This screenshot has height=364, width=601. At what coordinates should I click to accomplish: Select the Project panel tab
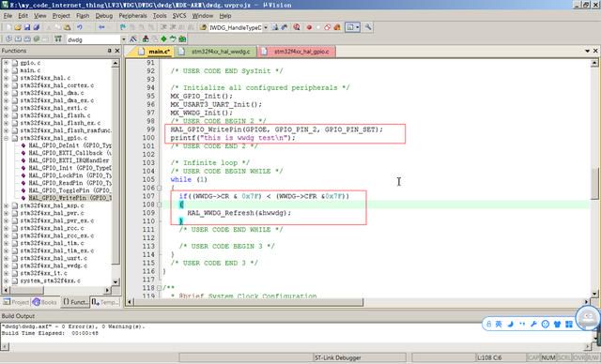16,302
